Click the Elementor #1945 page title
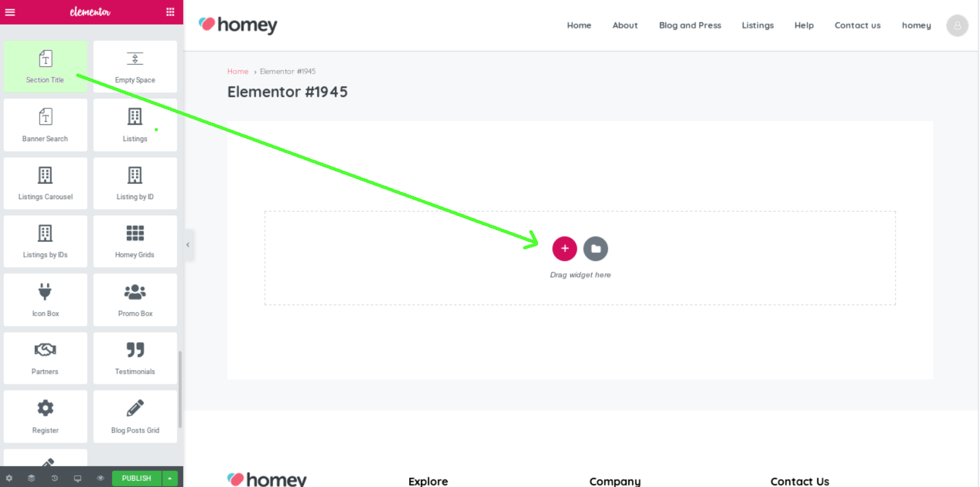The image size is (980, 487). click(x=287, y=92)
